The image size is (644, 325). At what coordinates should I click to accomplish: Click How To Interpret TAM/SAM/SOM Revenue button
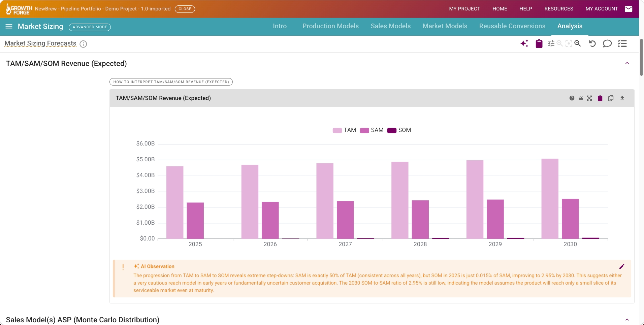pyautogui.click(x=171, y=82)
